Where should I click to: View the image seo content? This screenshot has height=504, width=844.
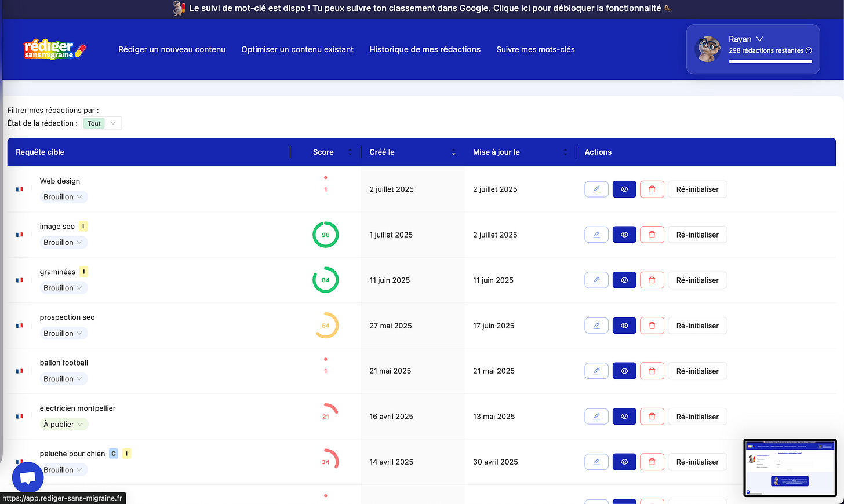pos(624,235)
